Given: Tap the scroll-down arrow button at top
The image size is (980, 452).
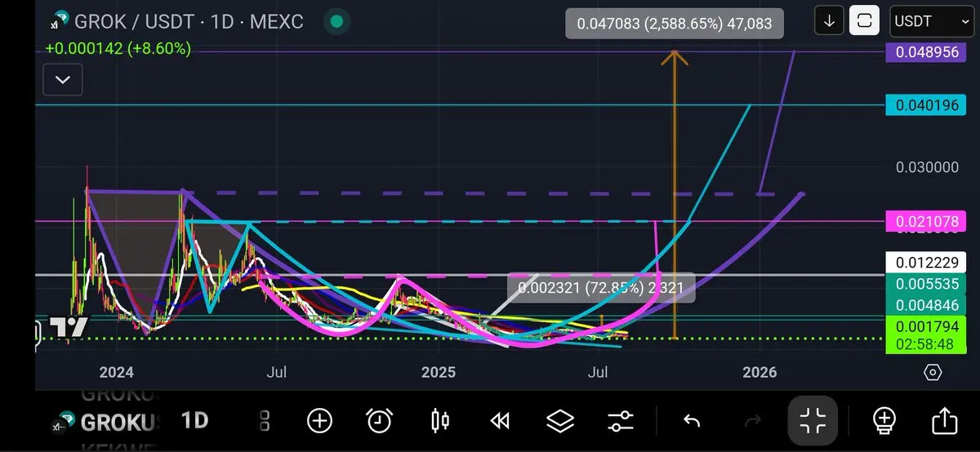Looking at the screenshot, I should click(x=829, y=21).
